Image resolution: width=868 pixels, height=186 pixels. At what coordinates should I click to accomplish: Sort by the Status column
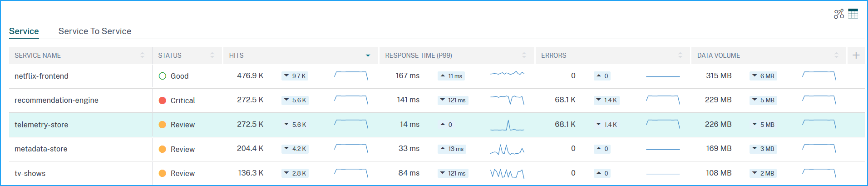pos(212,55)
